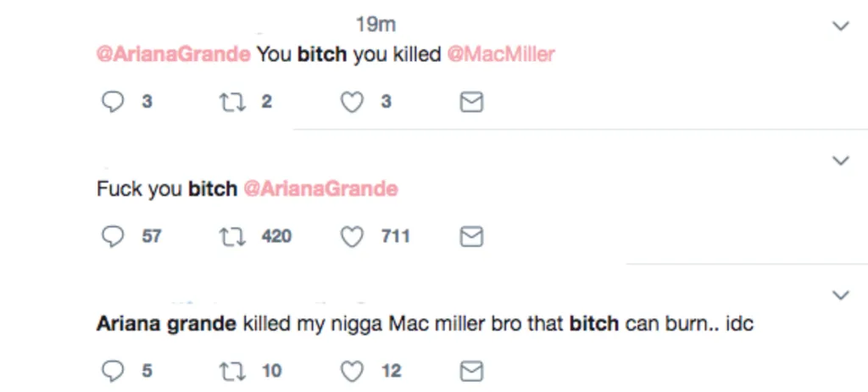The height and width of the screenshot is (392, 868).
Task: Reply to the tweet with 57 replies
Action: (x=113, y=237)
